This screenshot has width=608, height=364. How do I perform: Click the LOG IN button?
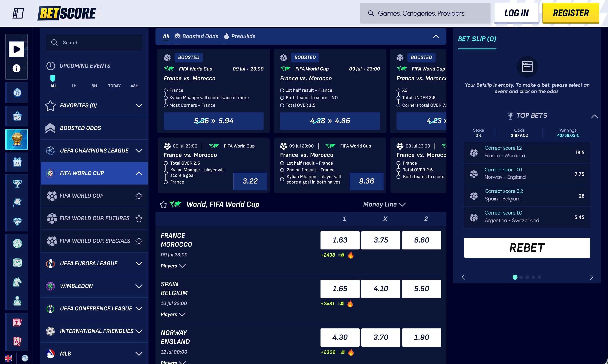coord(516,13)
